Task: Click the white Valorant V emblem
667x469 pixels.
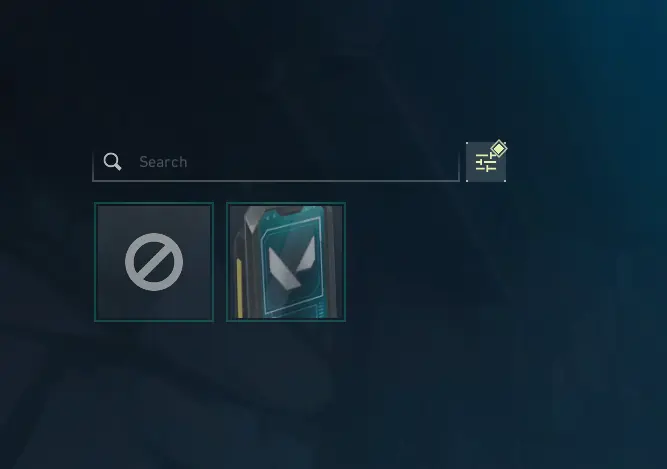Action: coord(292,264)
